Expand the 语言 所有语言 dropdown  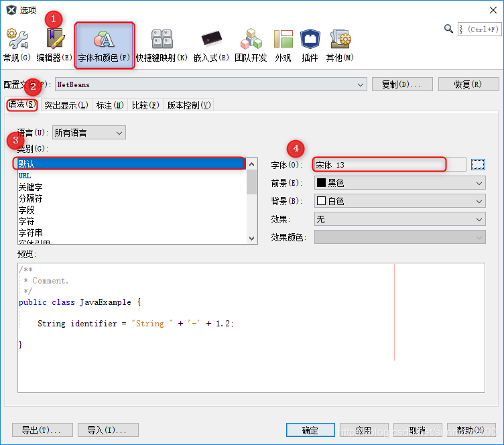(x=89, y=133)
